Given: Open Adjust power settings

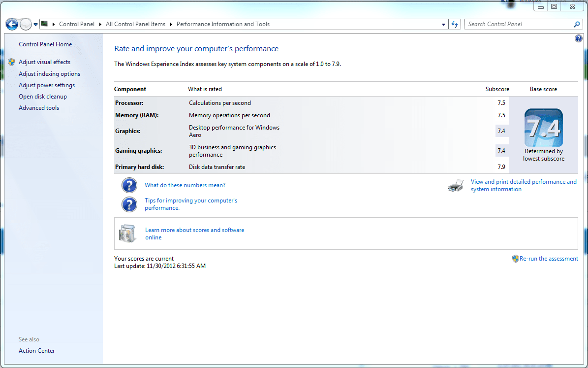Looking at the screenshot, I should [x=47, y=85].
